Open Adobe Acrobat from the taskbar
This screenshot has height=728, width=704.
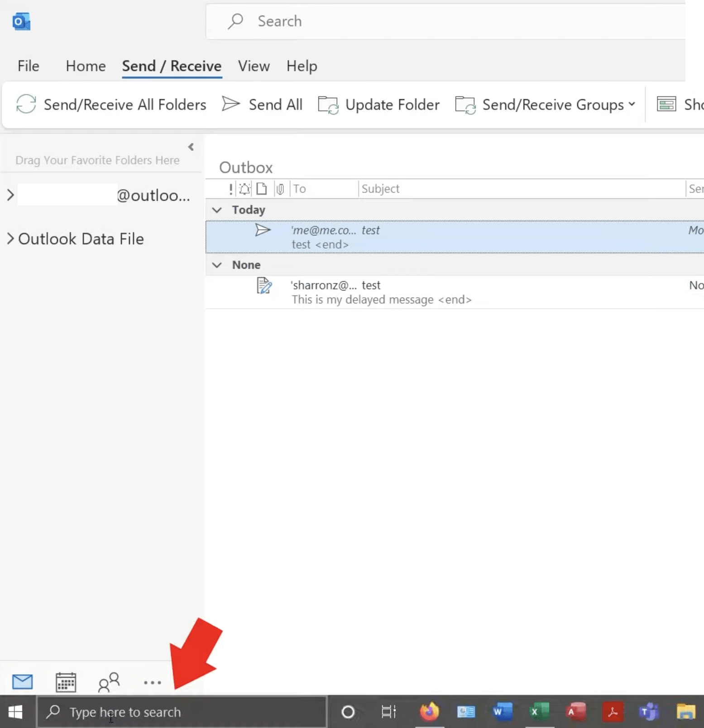point(613,712)
